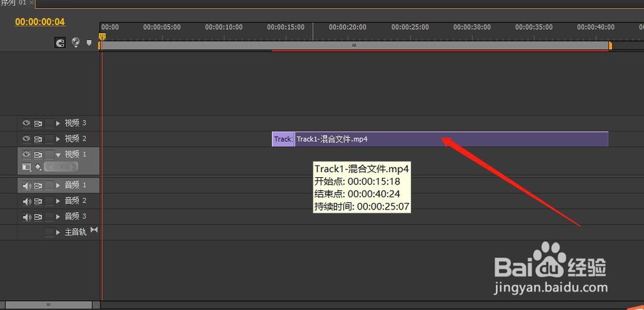Screen dimensions: 644x310
Task: Expand the 音频 2 track
Action: coord(58,201)
